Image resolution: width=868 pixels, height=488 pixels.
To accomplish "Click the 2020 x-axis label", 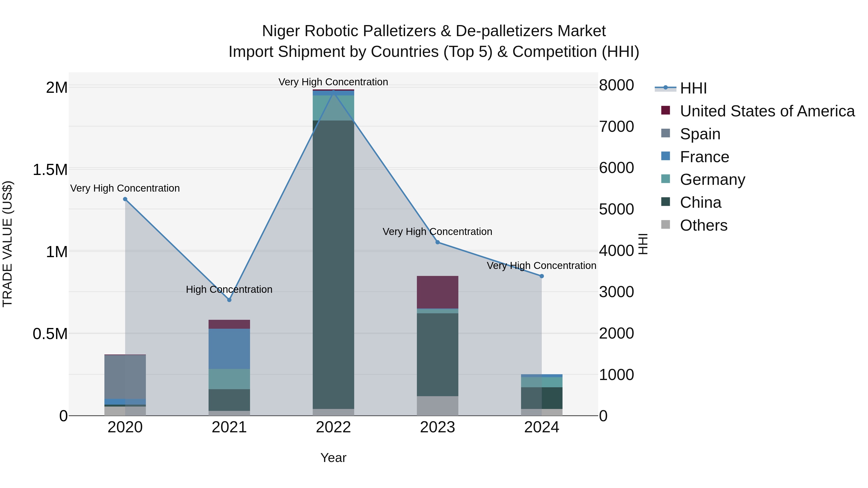I will (x=125, y=427).
